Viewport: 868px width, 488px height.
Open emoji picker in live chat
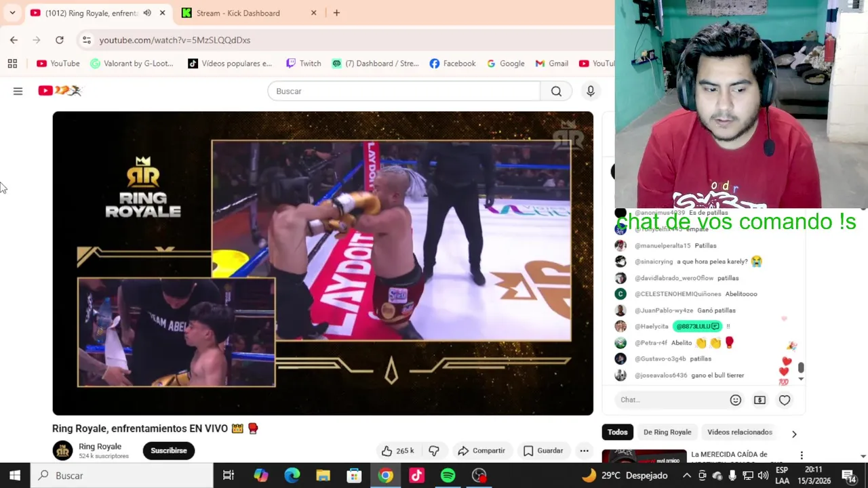[735, 400]
